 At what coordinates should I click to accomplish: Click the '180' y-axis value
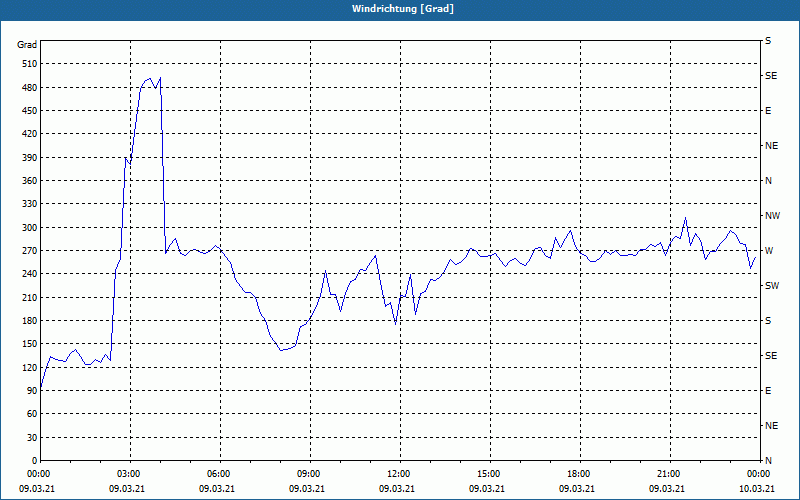30,320
